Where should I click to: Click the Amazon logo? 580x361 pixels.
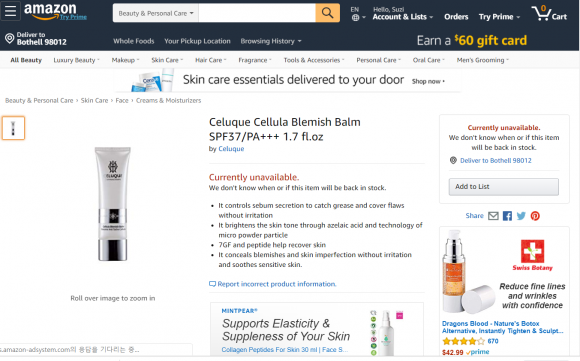point(55,11)
